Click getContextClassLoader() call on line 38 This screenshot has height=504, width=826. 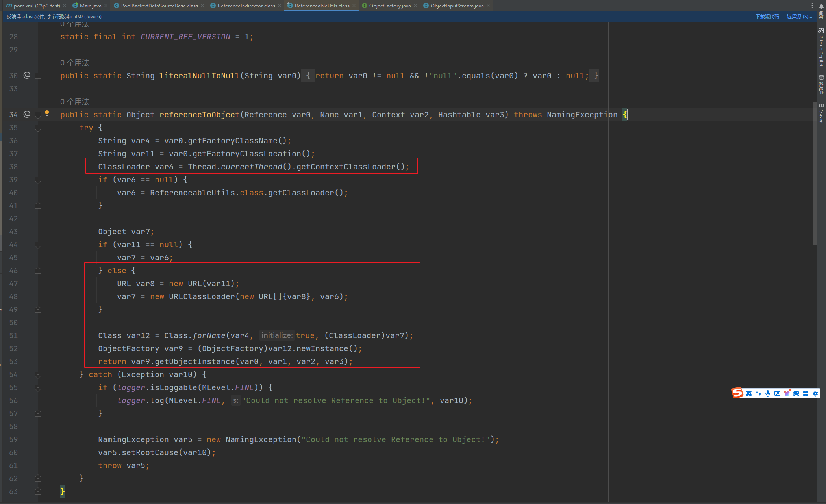tap(350, 167)
